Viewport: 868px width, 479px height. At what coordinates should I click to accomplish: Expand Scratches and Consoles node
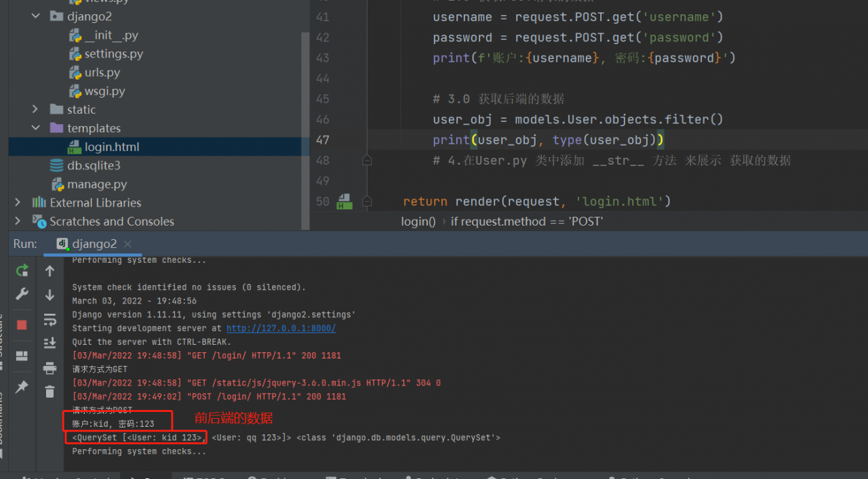click(x=18, y=221)
